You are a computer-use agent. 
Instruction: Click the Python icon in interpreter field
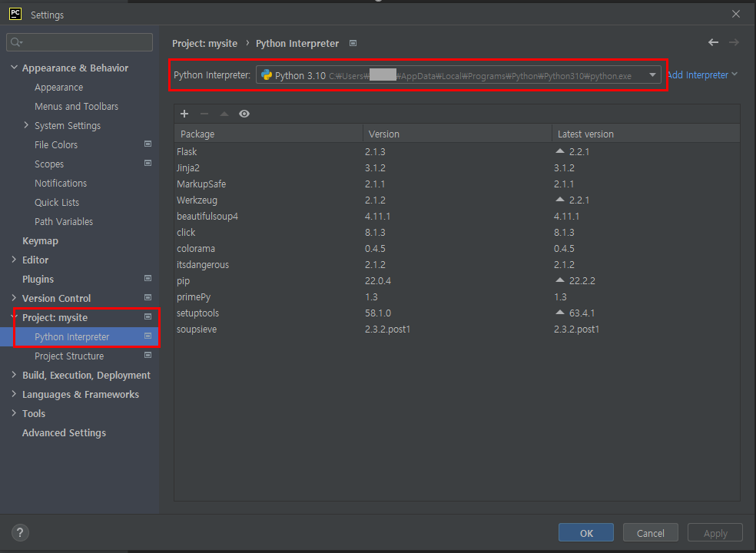(267, 75)
